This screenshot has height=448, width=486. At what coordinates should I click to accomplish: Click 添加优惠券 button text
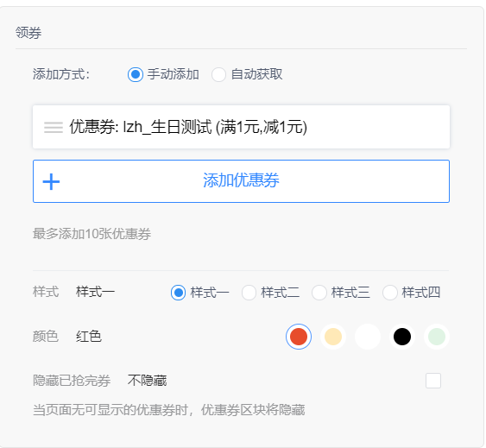[x=241, y=180]
